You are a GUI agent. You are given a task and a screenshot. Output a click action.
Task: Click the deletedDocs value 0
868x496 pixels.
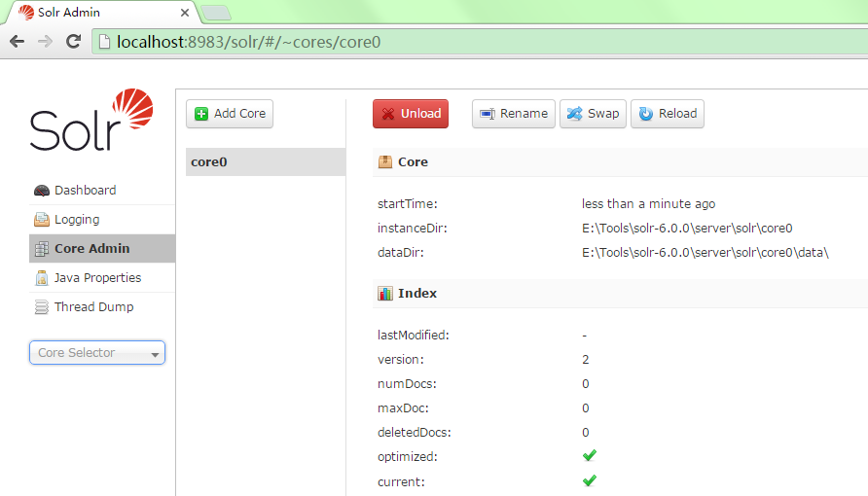tap(585, 433)
